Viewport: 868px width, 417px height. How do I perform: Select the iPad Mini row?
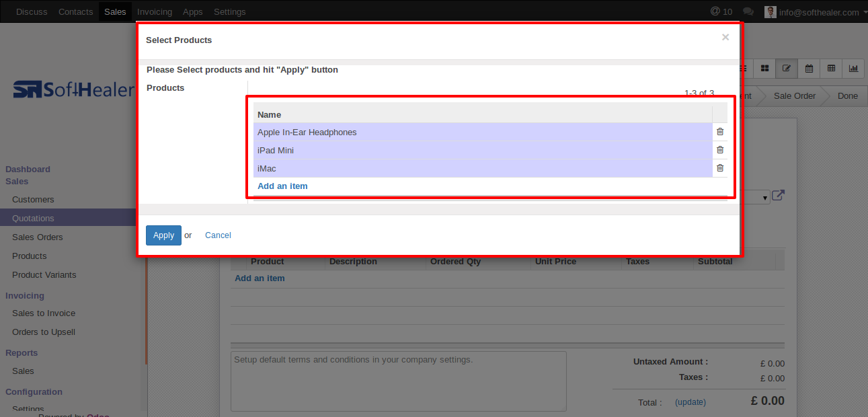click(x=483, y=150)
